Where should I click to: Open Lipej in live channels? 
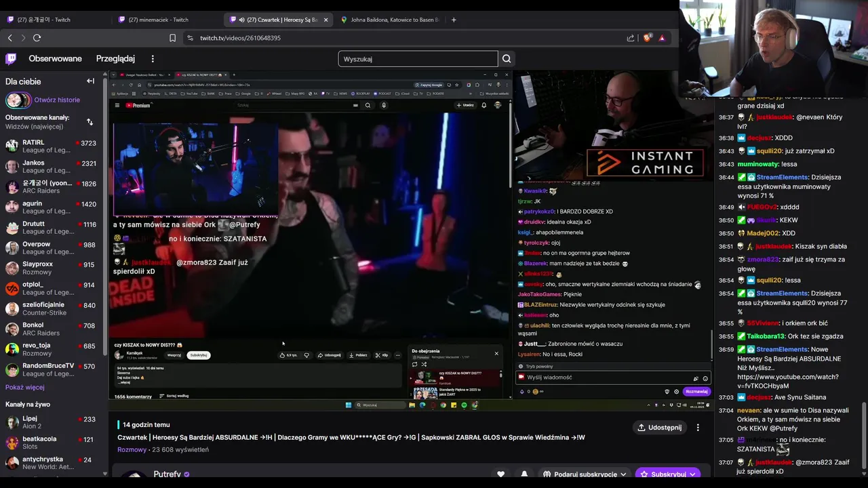point(51,422)
